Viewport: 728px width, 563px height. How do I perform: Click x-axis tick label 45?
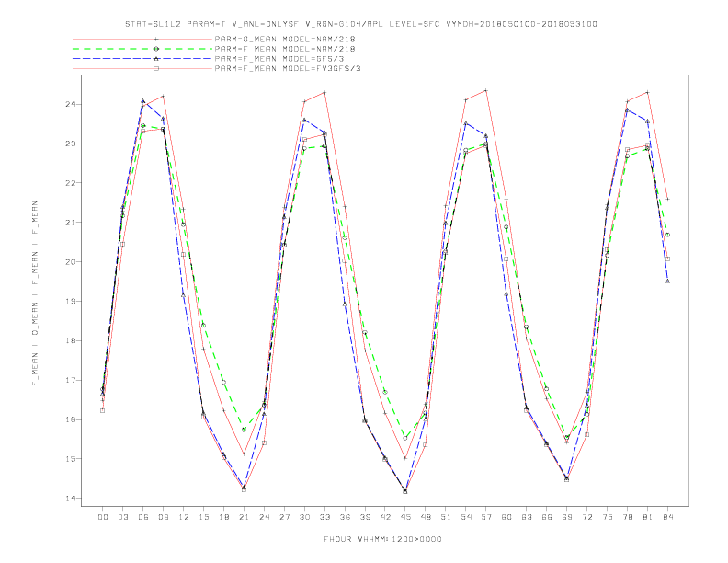405,517
